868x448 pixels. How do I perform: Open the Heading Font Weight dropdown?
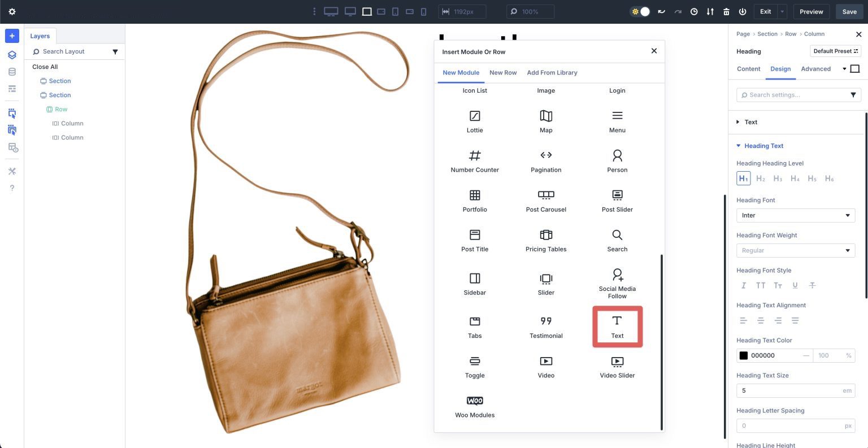click(795, 250)
